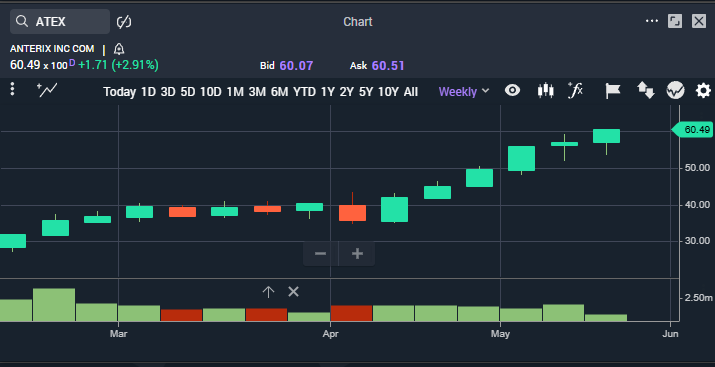Click the ANTERIX INC COM company name
The image size is (715, 367).
(52, 49)
